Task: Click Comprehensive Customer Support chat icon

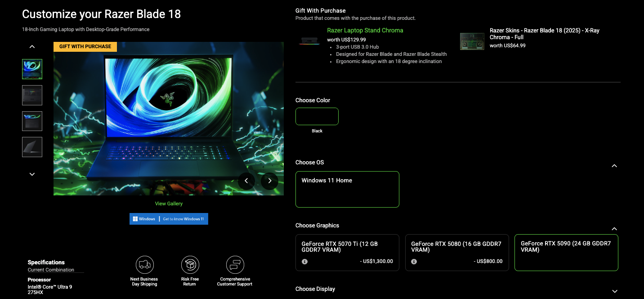Action: 235,265
